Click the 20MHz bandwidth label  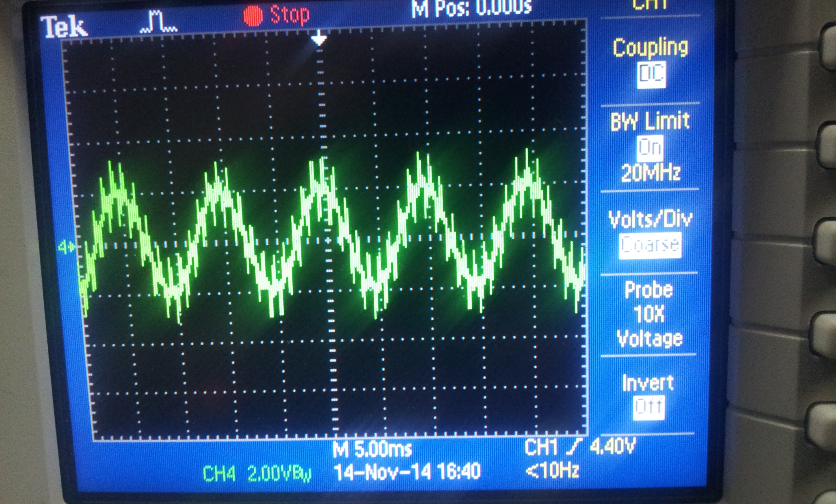tap(651, 173)
